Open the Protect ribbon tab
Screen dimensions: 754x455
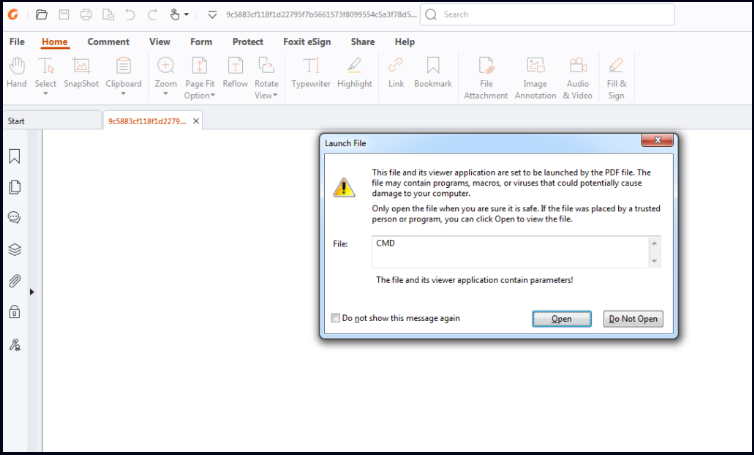click(248, 42)
